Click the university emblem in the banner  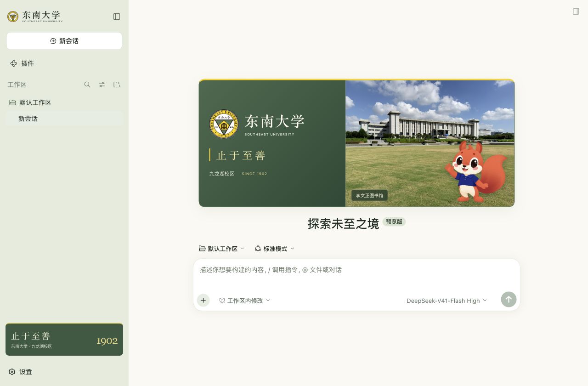coord(224,124)
